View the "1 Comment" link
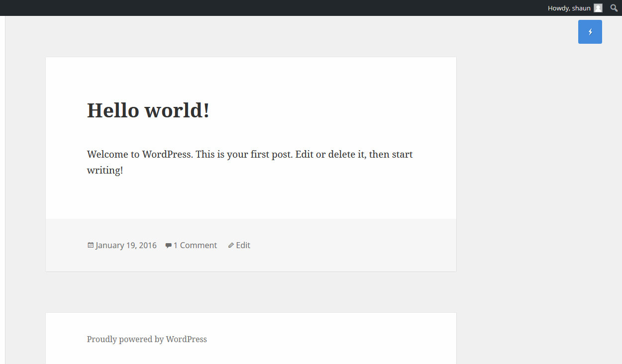 click(x=195, y=245)
